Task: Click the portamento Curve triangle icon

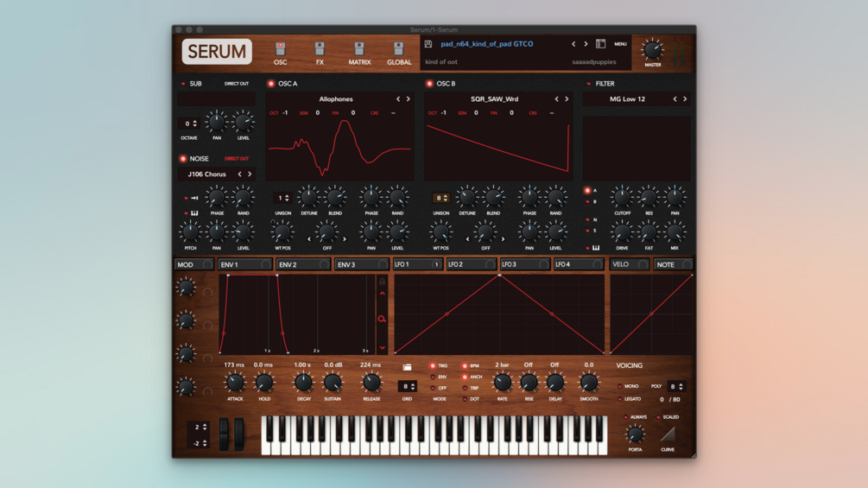Action: (x=668, y=434)
